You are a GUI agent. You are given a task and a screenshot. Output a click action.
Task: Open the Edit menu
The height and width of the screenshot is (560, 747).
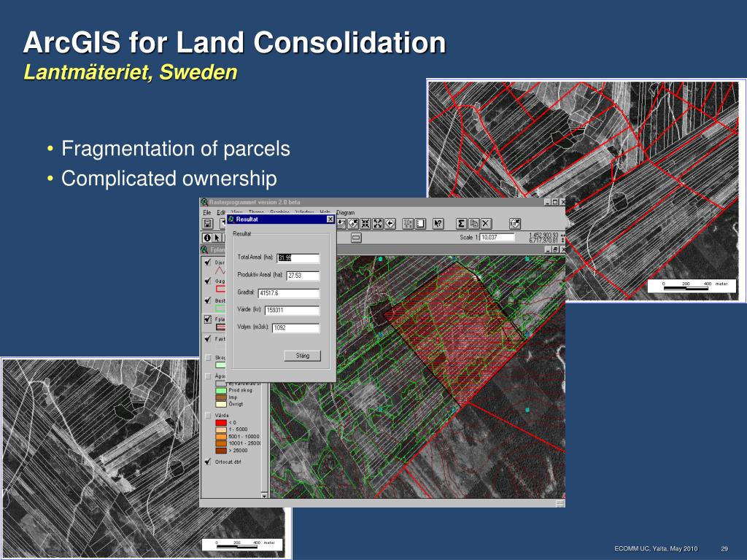221,212
